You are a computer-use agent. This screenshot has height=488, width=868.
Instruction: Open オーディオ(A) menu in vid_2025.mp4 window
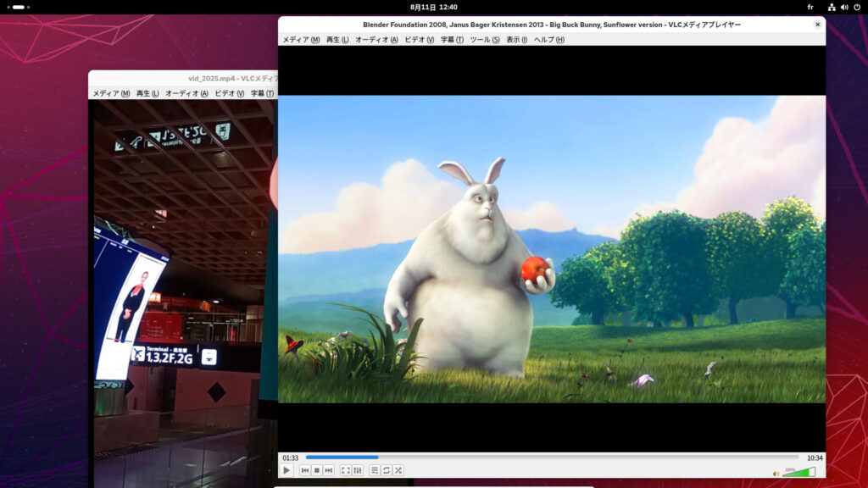coord(186,93)
